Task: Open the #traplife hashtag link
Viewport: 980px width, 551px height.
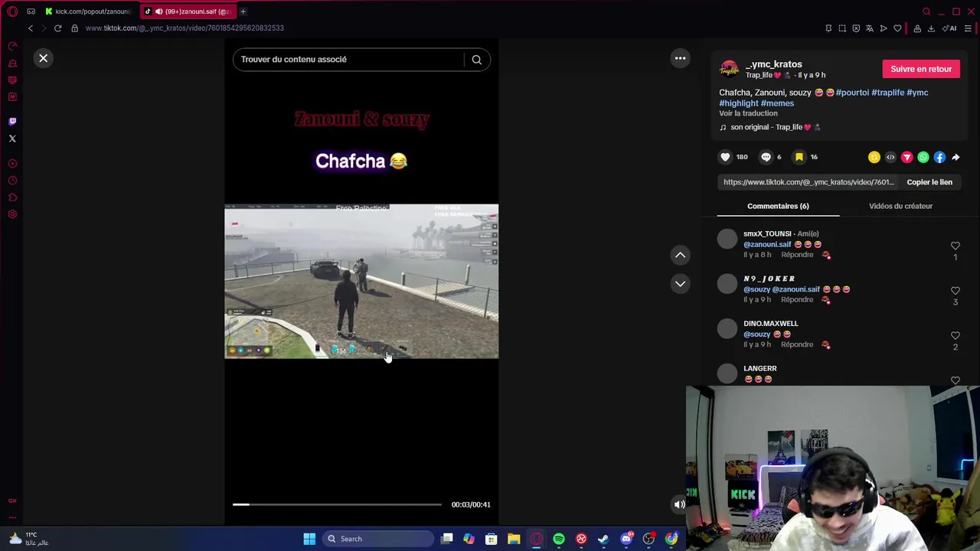Action: pyautogui.click(x=888, y=93)
